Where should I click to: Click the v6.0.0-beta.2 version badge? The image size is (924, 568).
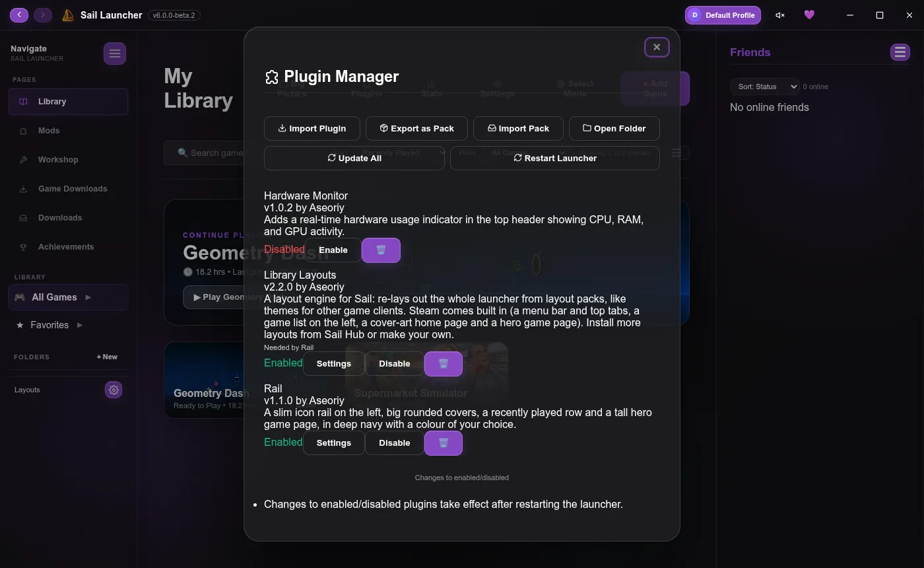[x=174, y=15]
